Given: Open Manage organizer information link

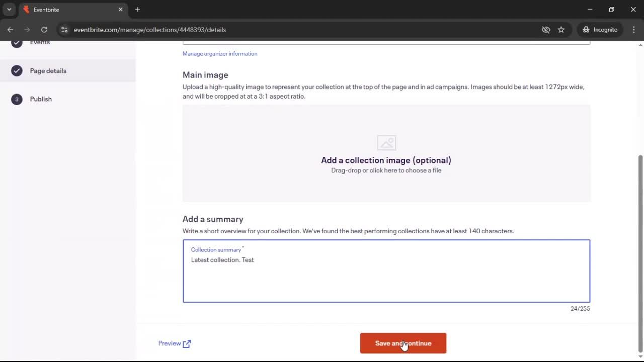Looking at the screenshot, I should (220, 53).
